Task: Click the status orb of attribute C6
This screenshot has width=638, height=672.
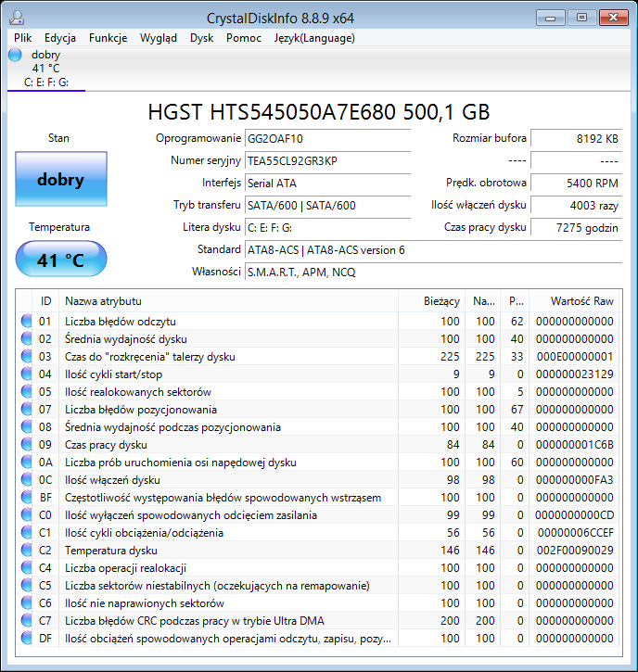Action: click(26, 602)
